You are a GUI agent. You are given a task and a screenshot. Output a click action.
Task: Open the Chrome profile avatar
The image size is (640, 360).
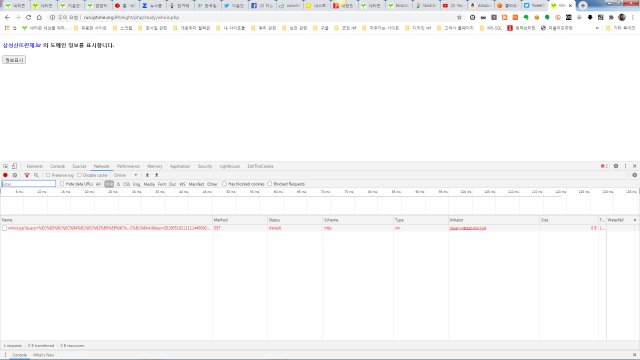point(622,18)
